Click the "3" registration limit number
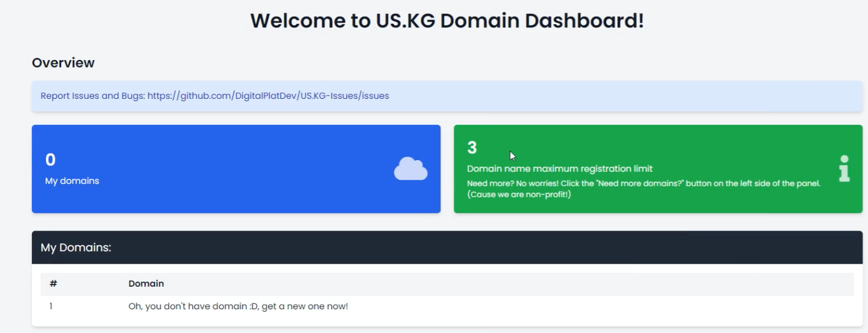This screenshot has width=868, height=333. click(472, 148)
